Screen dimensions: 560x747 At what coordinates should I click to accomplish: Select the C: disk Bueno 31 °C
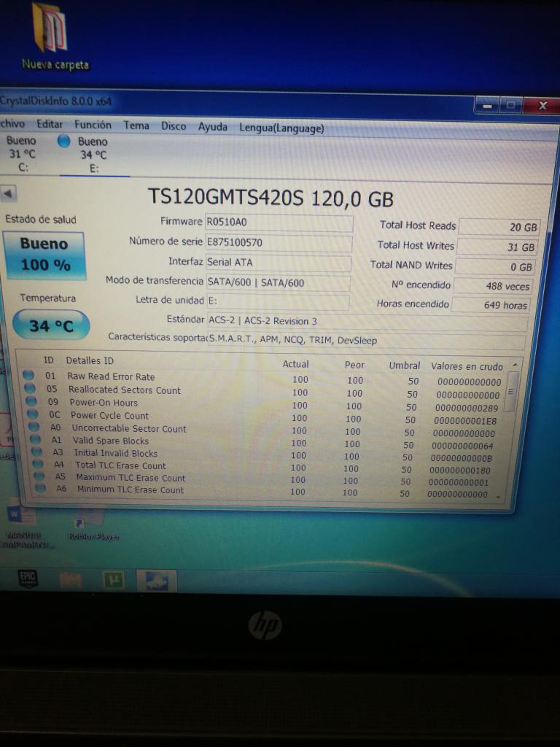(22, 153)
